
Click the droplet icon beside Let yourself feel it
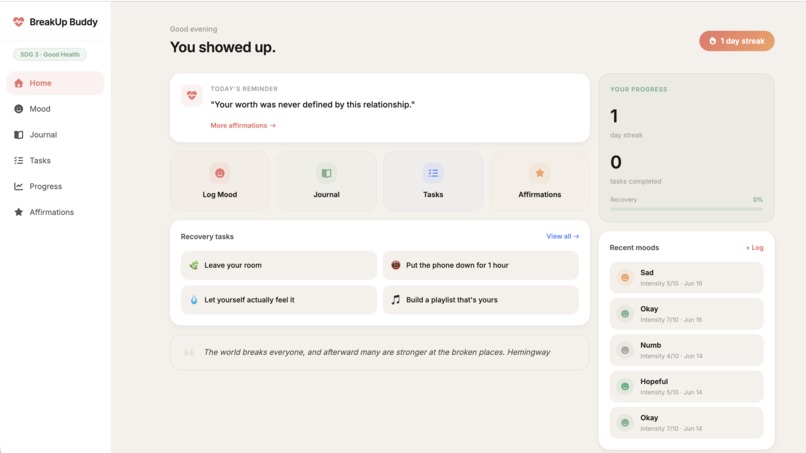(194, 300)
